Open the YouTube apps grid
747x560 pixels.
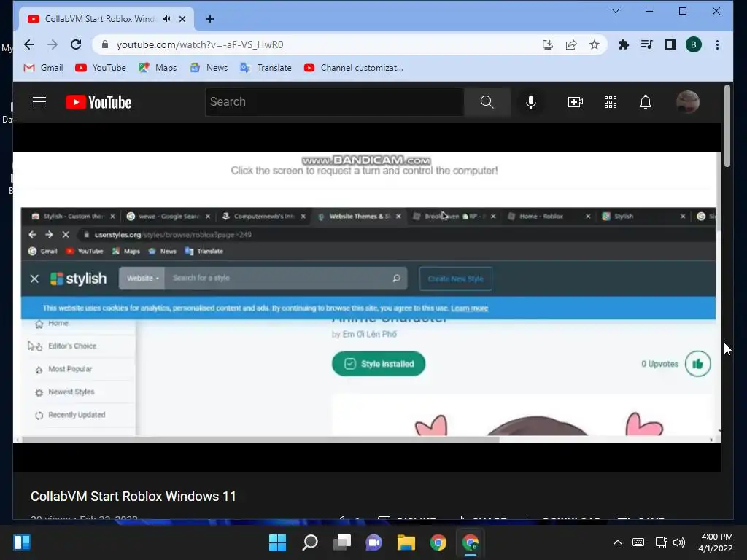click(611, 102)
